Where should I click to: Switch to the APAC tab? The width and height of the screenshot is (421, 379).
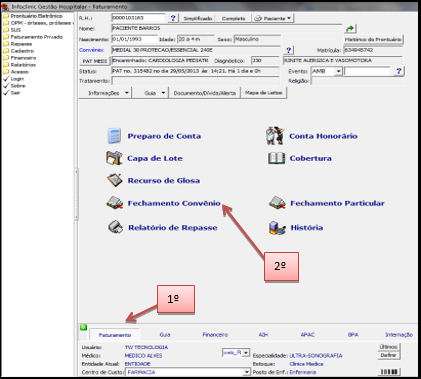point(307,335)
